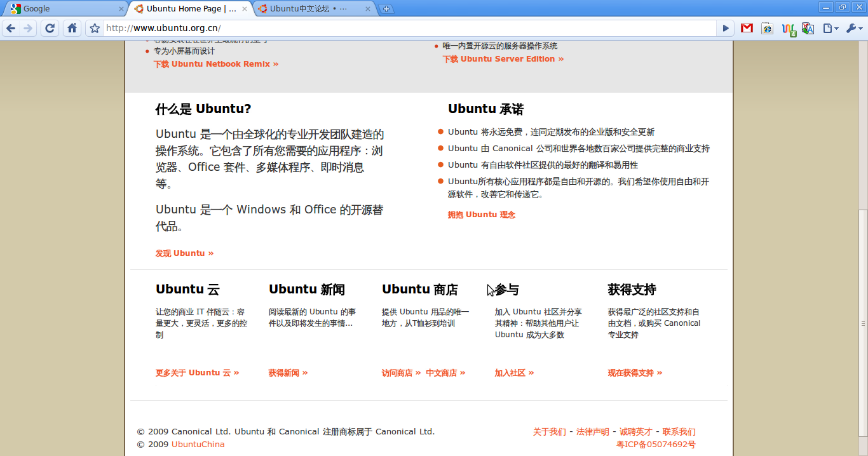
Task: Open the 中文商店 link
Action: (445, 373)
